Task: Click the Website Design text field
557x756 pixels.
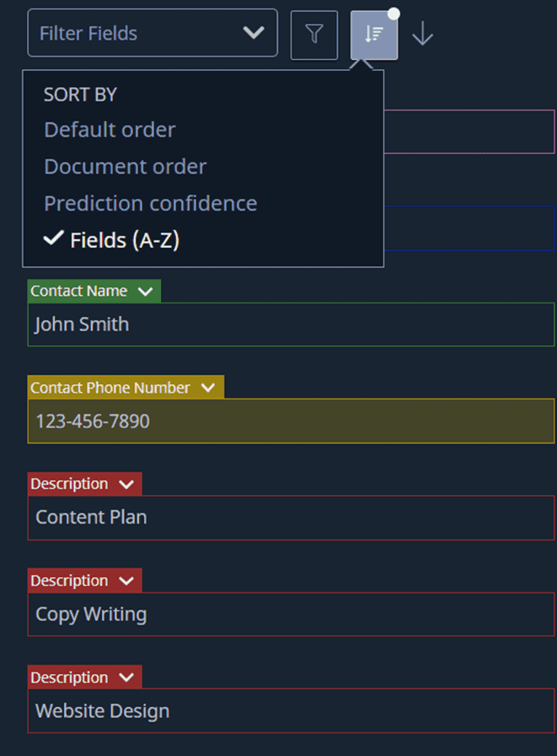Action: [291, 711]
